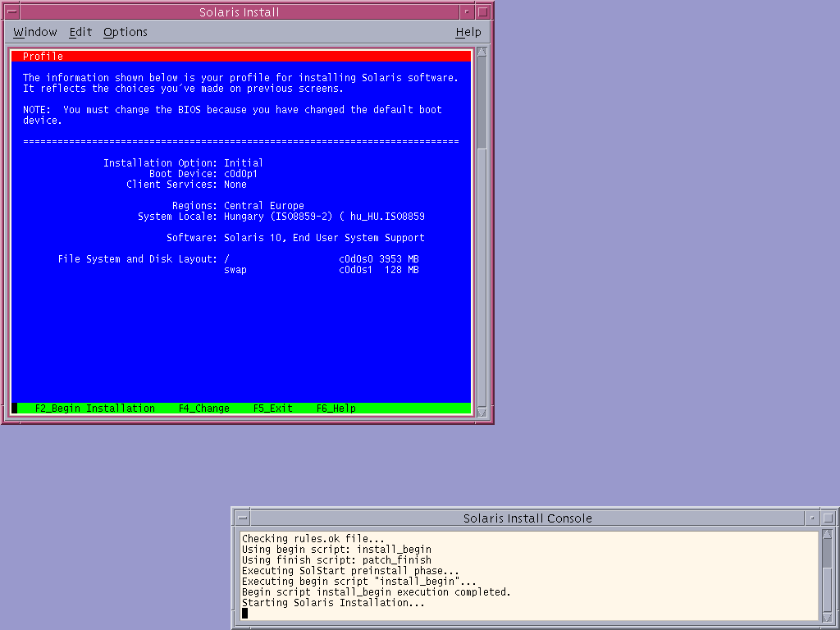Maximize the Solaris Install window
This screenshot has height=630, width=840.
[x=482, y=11]
